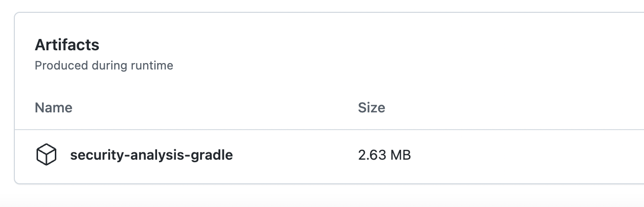Click the 2.63 MB size value
This screenshot has height=207, width=644.
[384, 155]
